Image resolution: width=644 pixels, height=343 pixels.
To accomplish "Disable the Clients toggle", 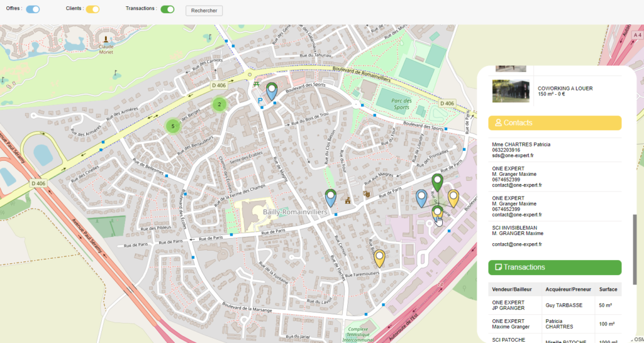I will coord(92,9).
